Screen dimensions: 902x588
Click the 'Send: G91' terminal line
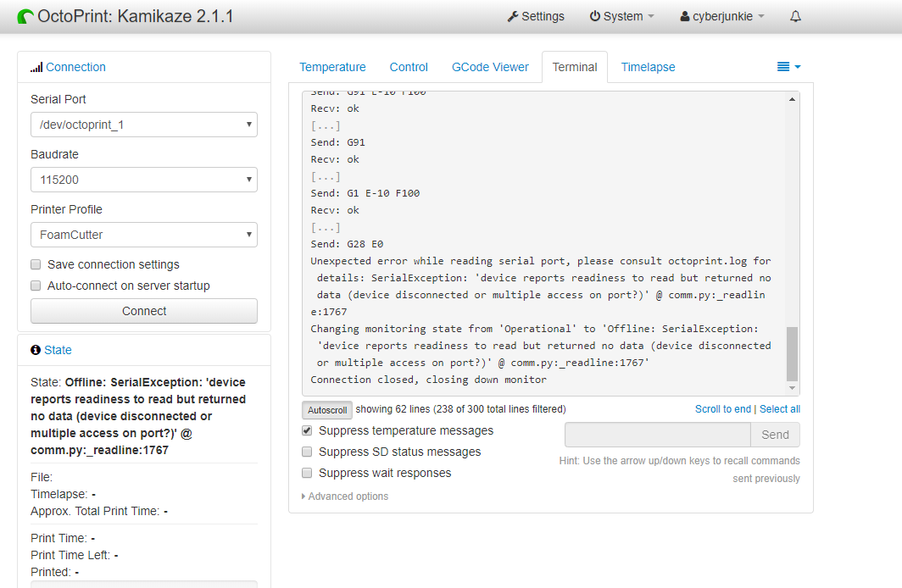pyautogui.click(x=337, y=142)
